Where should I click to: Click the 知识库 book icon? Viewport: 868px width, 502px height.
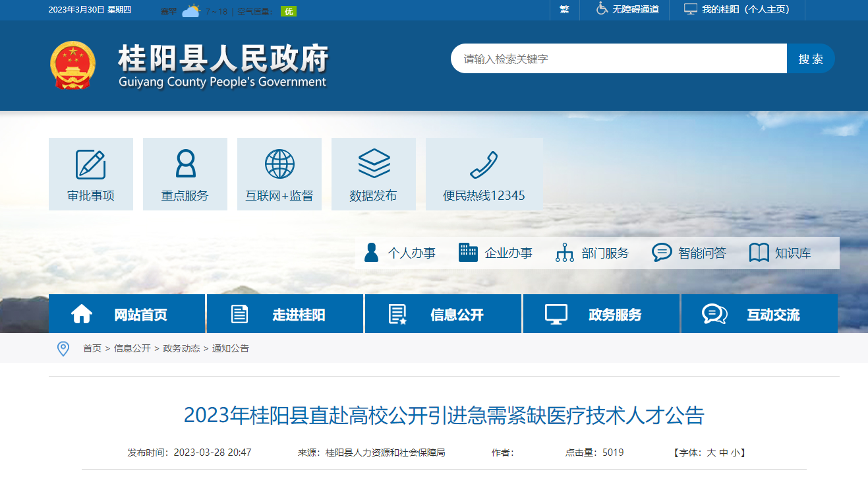(x=759, y=253)
